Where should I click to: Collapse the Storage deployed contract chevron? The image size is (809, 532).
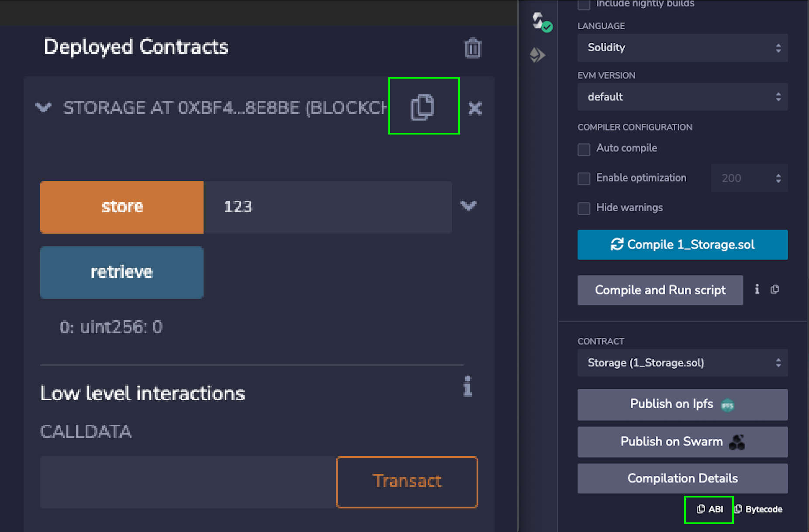click(43, 107)
